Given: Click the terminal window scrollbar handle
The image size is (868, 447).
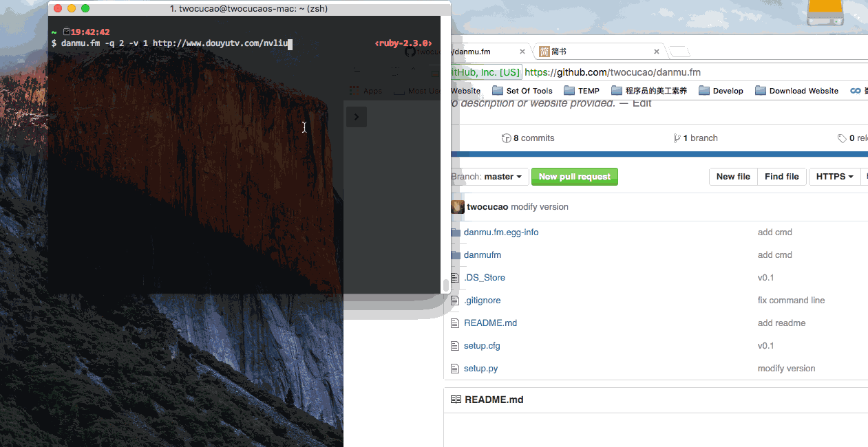Looking at the screenshot, I should coord(445,285).
